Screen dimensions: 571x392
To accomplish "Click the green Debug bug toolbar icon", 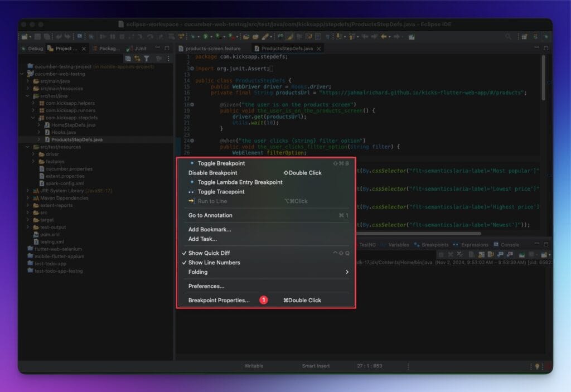I will point(193,36).
